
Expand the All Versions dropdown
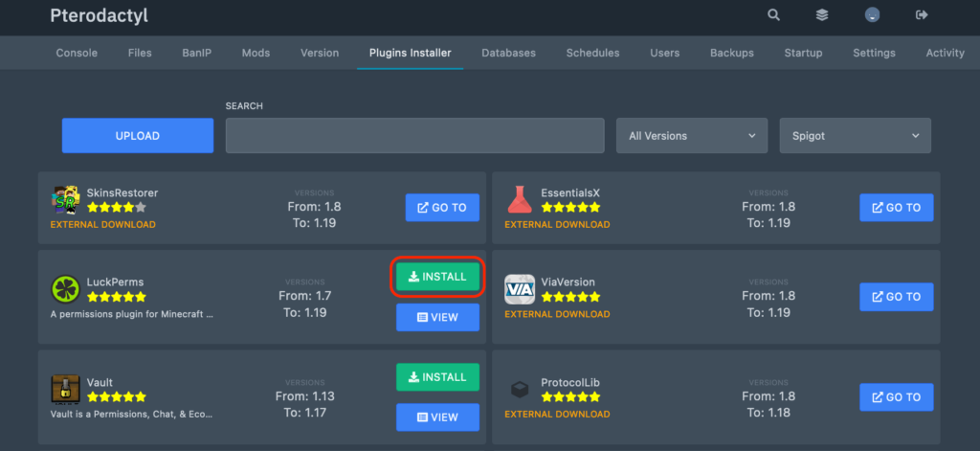pyautogui.click(x=692, y=136)
